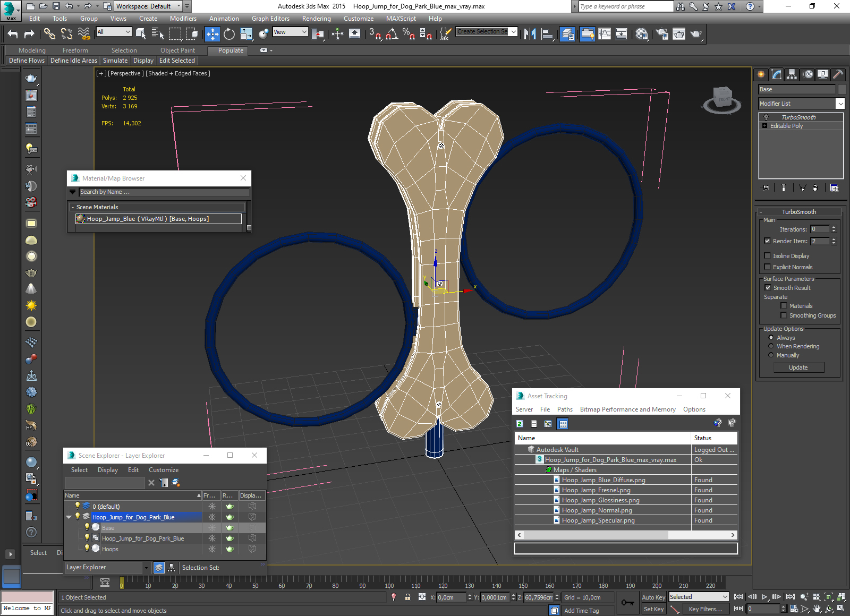Toggle the Layer Explorer toolbar icon
The width and height of the screenshot is (850, 616).
coord(567,34)
